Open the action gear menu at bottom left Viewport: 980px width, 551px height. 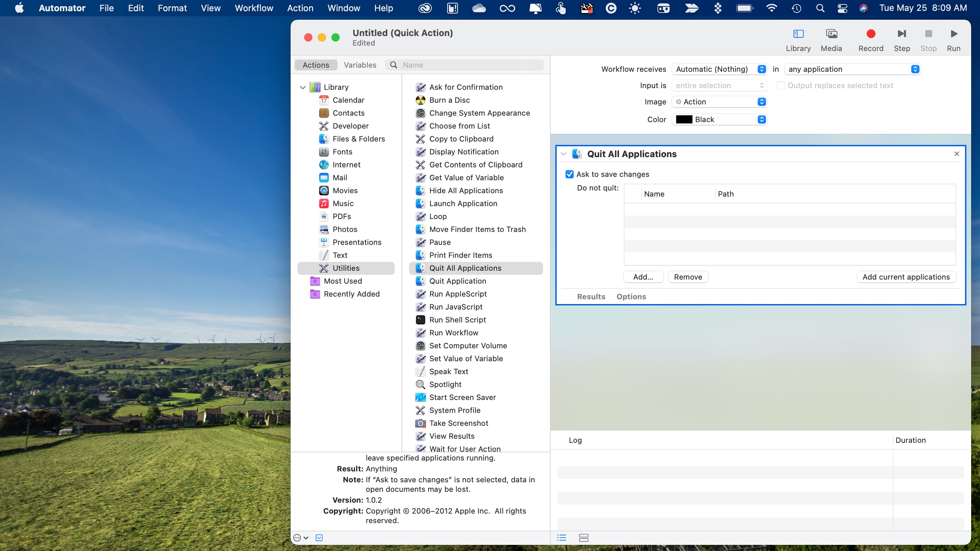[x=300, y=538]
